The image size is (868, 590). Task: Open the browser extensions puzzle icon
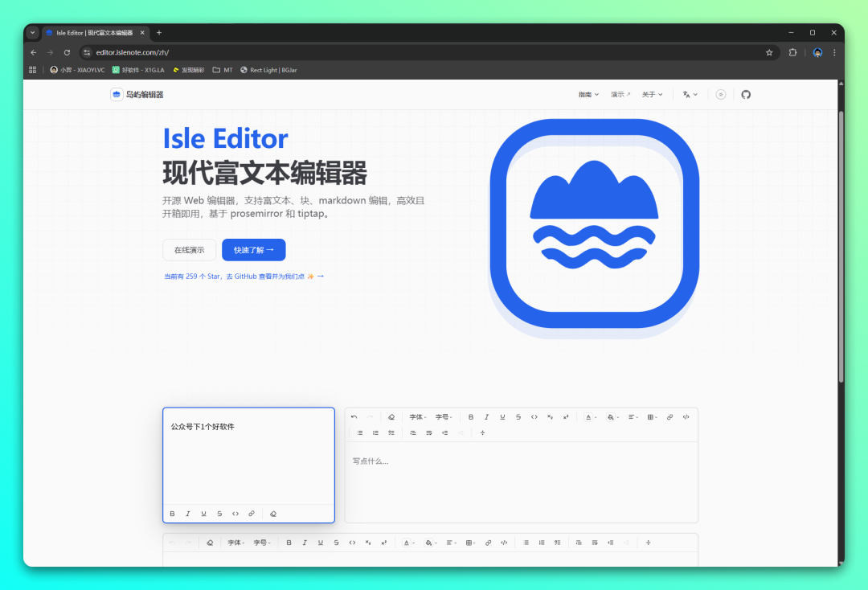(792, 52)
